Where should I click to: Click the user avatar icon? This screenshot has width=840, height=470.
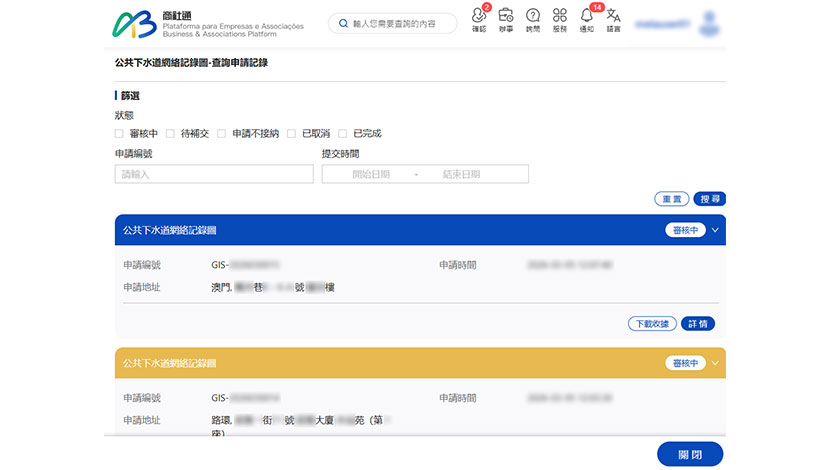pos(712,21)
